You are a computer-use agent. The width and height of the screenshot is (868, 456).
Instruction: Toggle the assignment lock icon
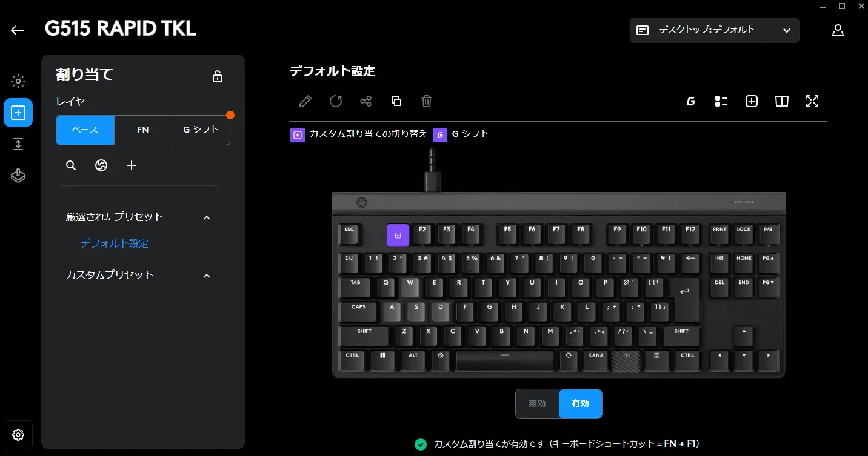pos(218,76)
